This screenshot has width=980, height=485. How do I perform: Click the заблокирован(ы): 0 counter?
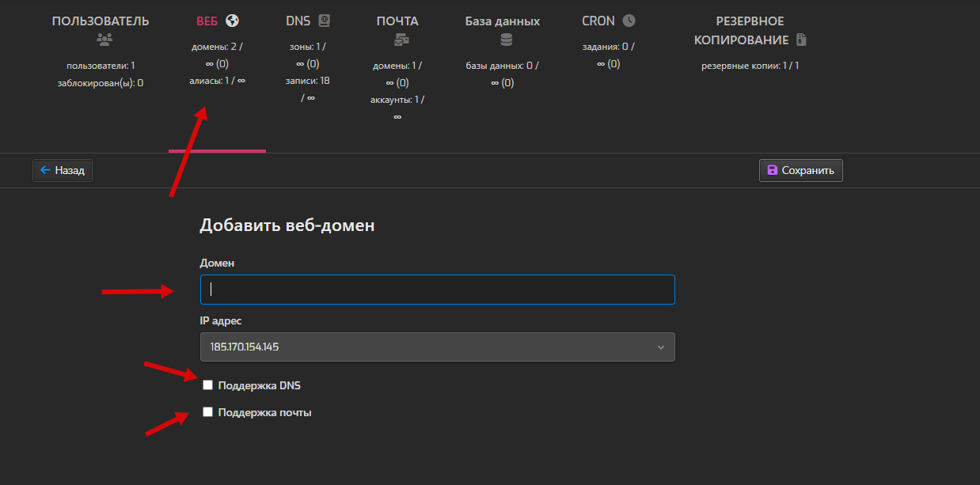101,82
